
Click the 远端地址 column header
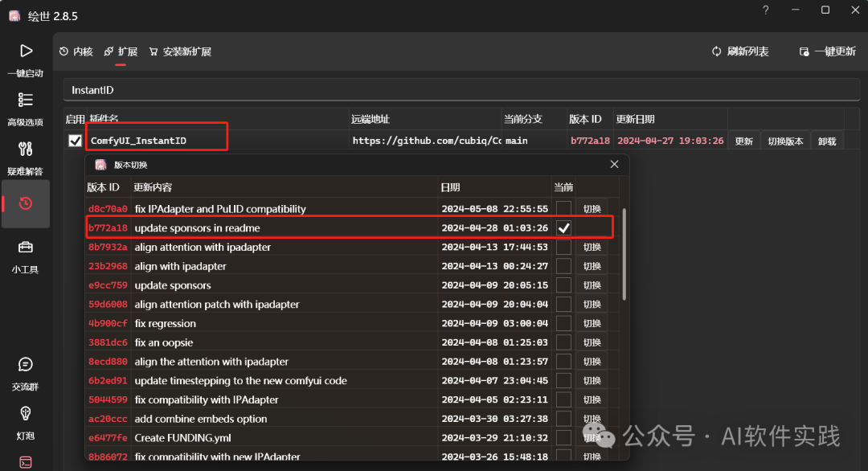[371, 119]
